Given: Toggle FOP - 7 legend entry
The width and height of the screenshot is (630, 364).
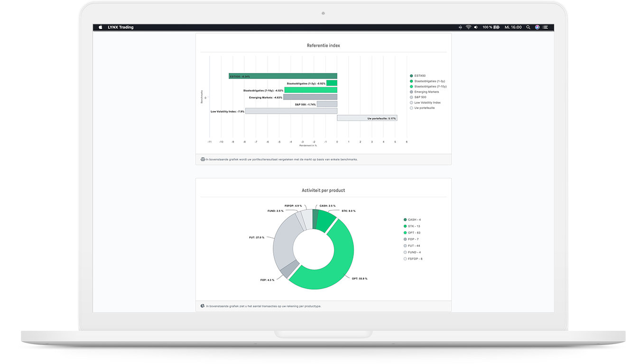Looking at the screenshot, I should (x=411, y=239).
